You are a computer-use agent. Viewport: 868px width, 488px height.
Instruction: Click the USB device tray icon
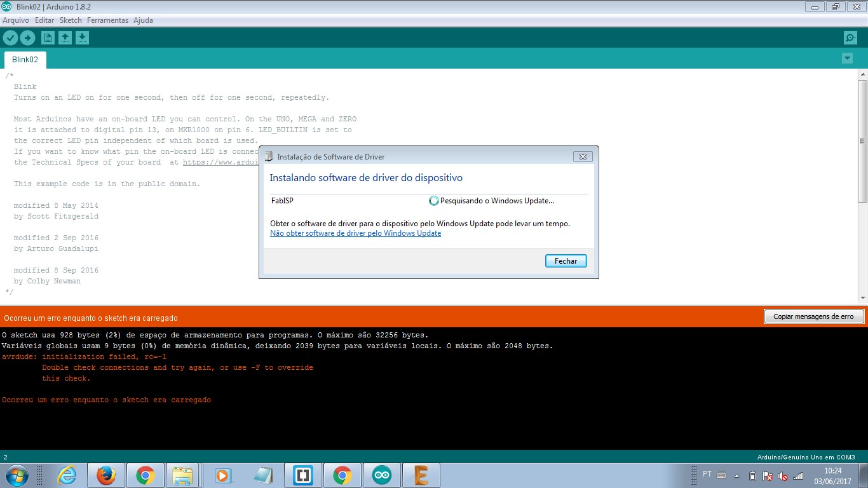pos(752,475)
